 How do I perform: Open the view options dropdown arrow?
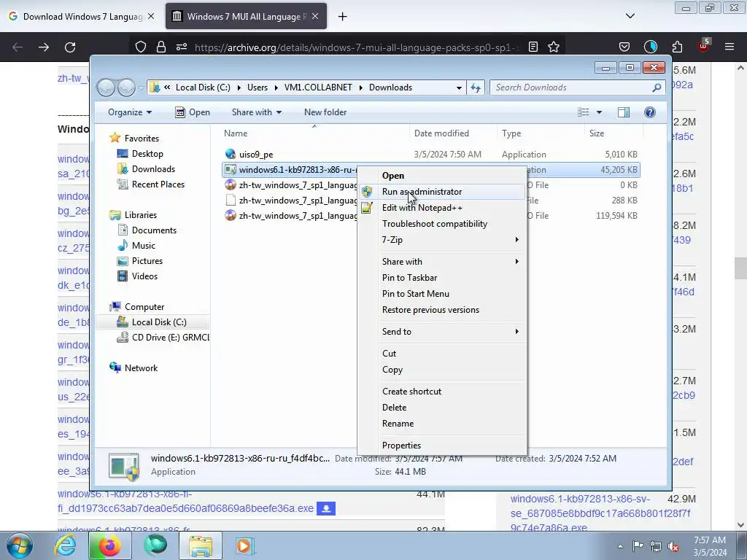coord(599,112)
